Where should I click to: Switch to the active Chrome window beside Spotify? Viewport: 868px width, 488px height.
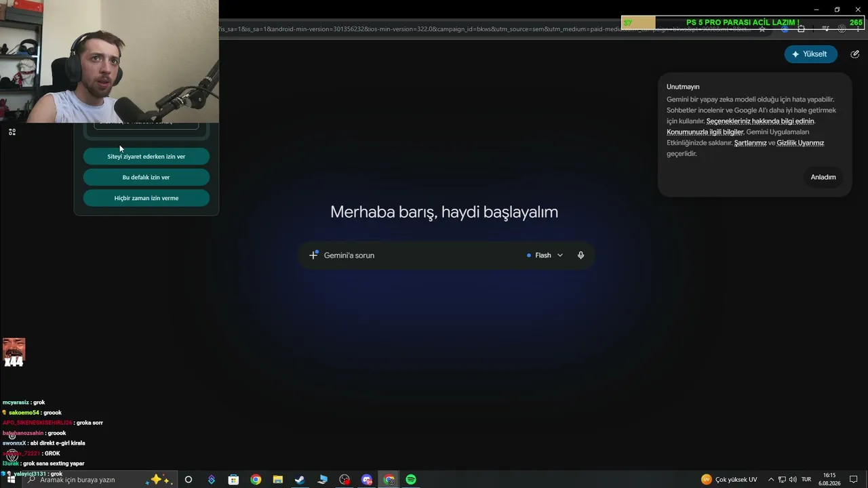point(389,480)
